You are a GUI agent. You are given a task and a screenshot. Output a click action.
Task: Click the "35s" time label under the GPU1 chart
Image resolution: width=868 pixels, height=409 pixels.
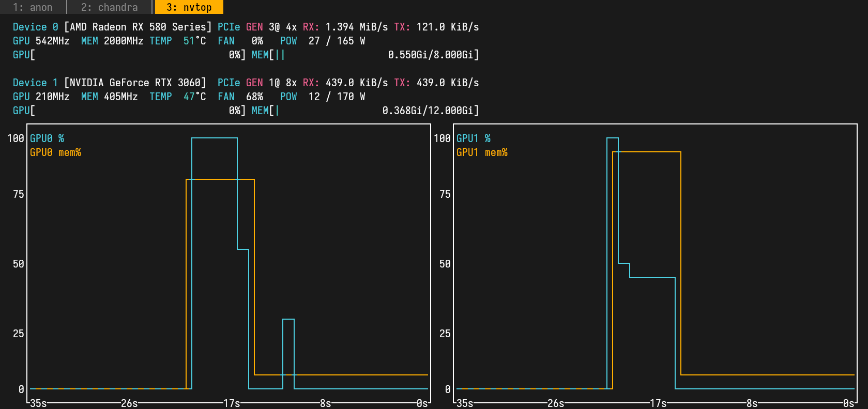tap(465, 403)
